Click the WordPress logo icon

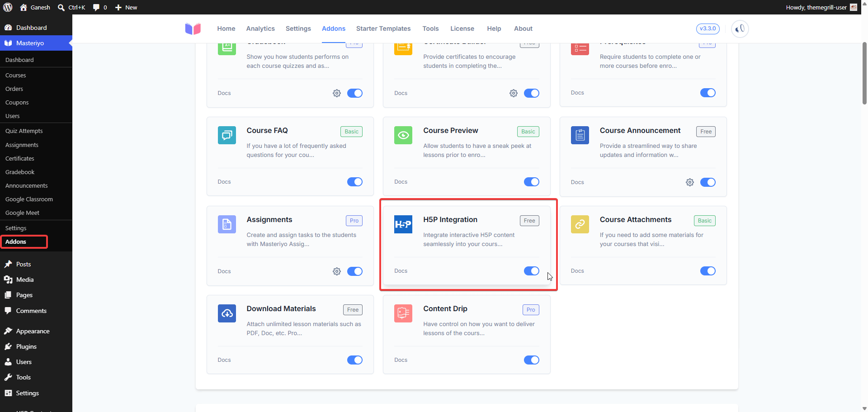coord(8,7)
